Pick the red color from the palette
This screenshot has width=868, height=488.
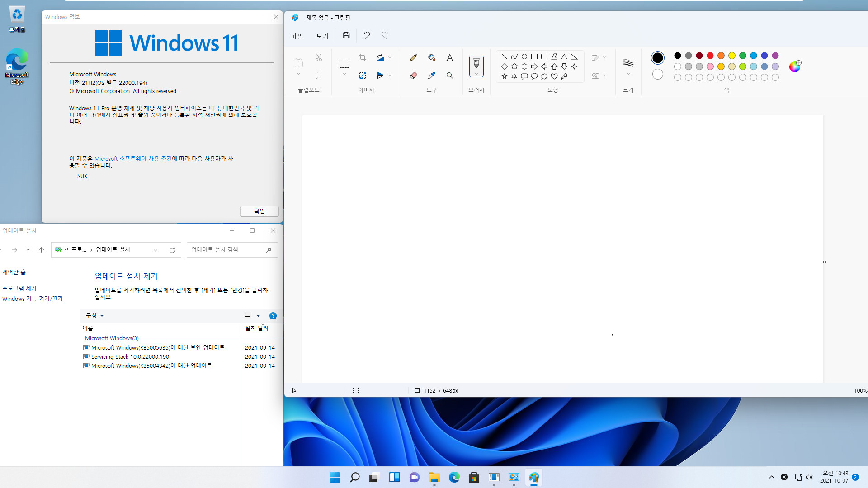click(x=710, y=56)
